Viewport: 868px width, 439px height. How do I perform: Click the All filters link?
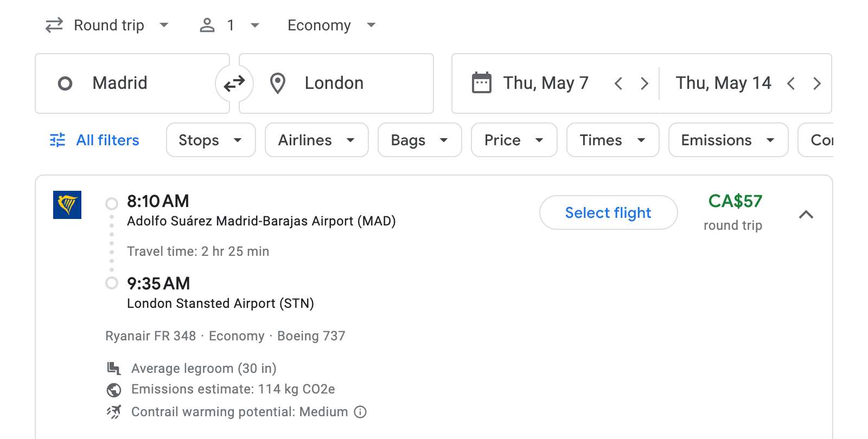107,140
